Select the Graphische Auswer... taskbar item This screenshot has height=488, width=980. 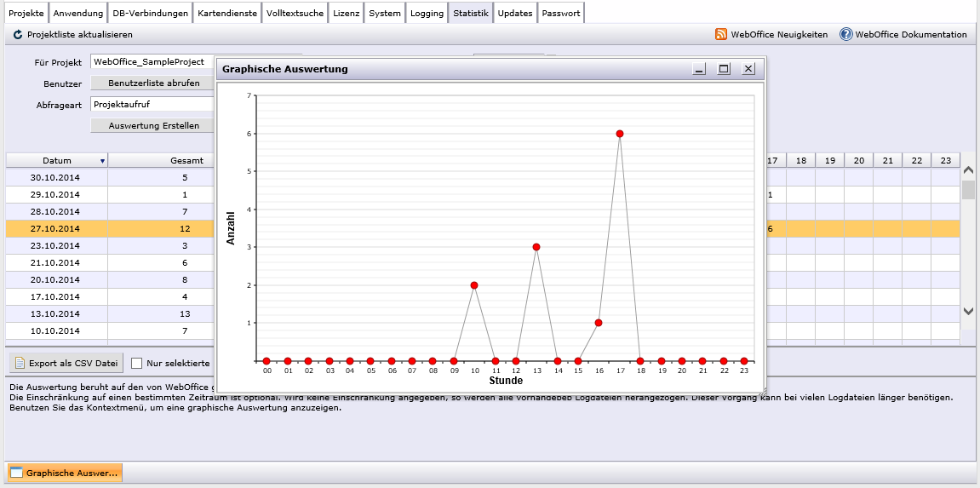point(65,473)
